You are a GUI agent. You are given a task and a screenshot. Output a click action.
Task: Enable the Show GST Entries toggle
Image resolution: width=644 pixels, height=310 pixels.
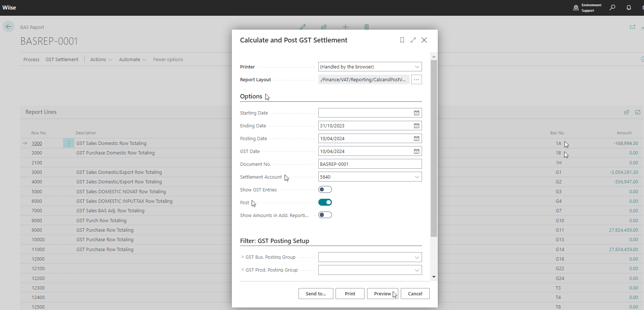(x=325, y=190)
